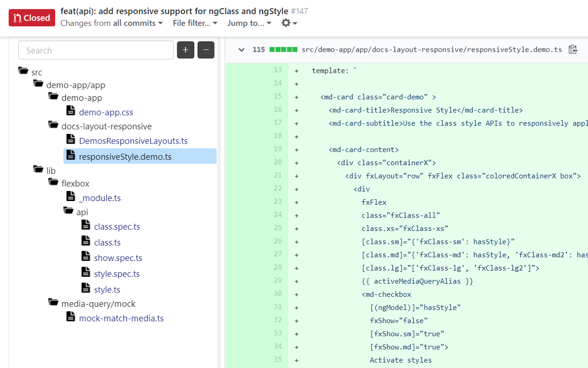Click the file icon beside show.spec.ts
Screen dimensions: 588x368
(x=85, y=256)
